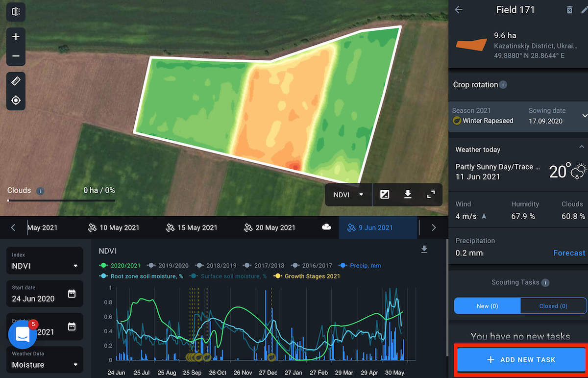Open the NDVI index dropdown in the left panel
Viewport: 588px width, 378px height.
pyautogui.click(x=44, y=263)
